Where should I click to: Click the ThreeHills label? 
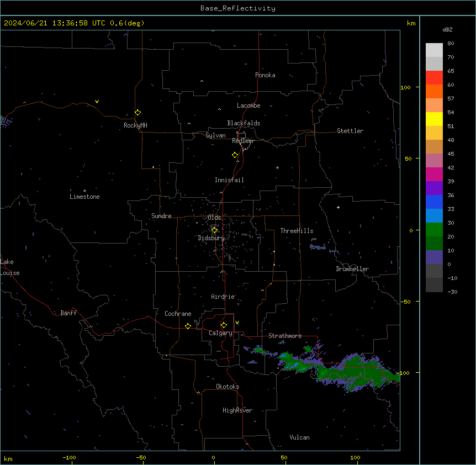pyautogui.click(x=297, y=231)
